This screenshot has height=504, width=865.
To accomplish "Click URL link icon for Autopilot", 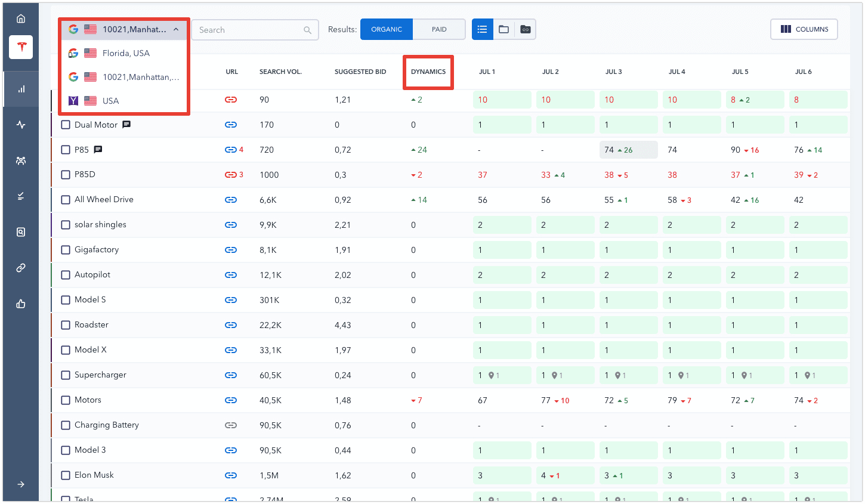I will tap(231, 275).
